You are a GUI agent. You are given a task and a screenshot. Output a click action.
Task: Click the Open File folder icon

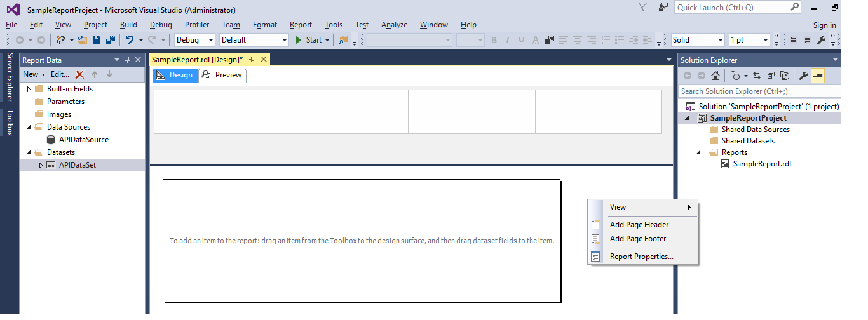point(84,39)
